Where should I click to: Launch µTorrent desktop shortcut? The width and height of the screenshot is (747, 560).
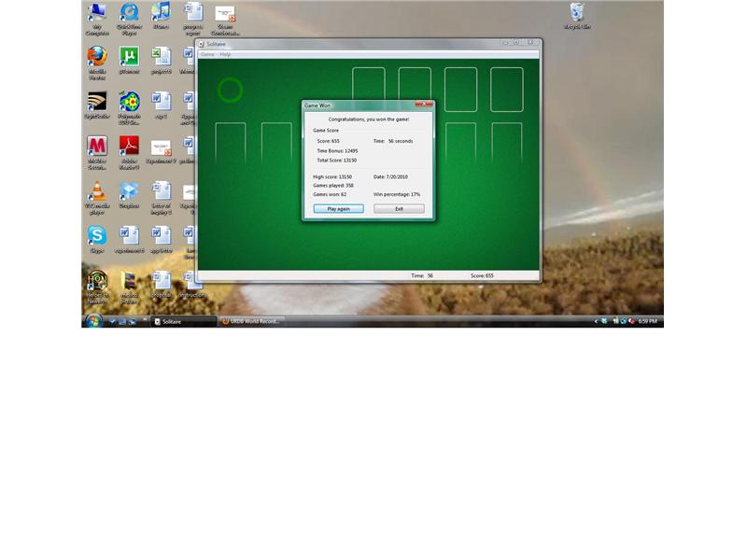click(129, 60)
